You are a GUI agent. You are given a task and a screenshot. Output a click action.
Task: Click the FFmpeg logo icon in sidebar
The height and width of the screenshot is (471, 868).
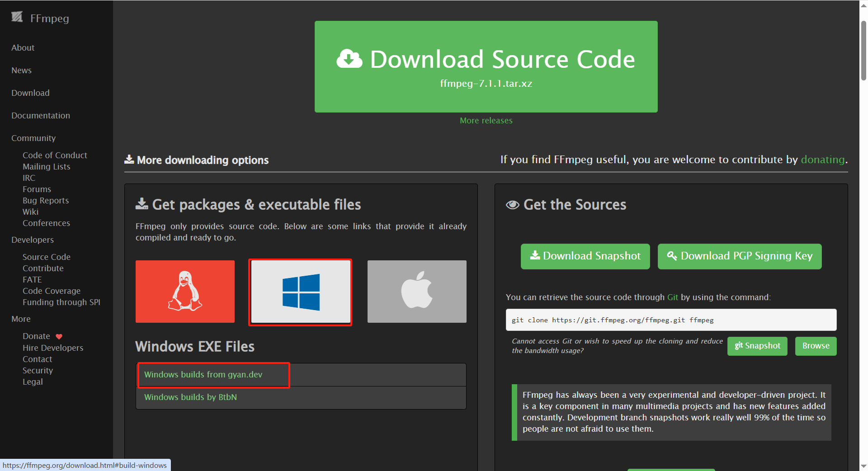17,17
